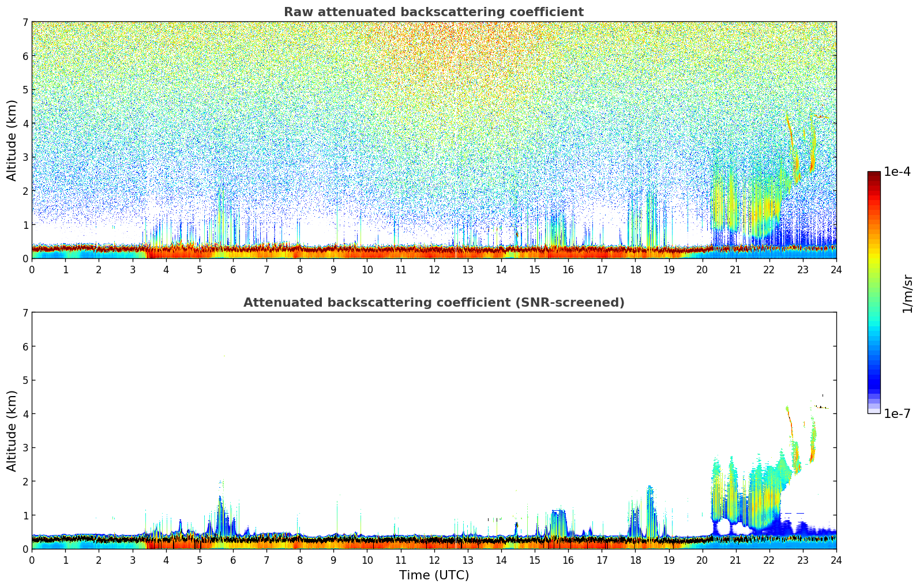The height and width of the screenshot is (588, 920).
Task: Click the '4' altitude tick of the bottom plot
Action: click(x=25, y=414)
